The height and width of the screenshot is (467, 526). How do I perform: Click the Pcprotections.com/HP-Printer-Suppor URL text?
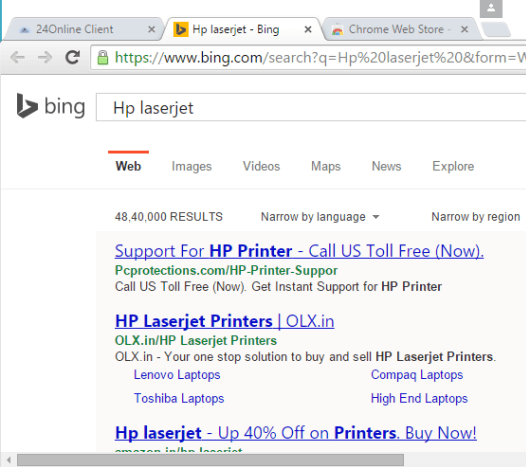click(x=226, y=270)
